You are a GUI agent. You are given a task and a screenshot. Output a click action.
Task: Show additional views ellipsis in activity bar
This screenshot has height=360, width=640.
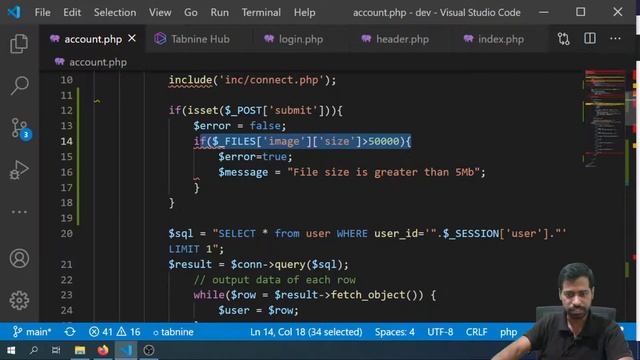click(19, 212)
